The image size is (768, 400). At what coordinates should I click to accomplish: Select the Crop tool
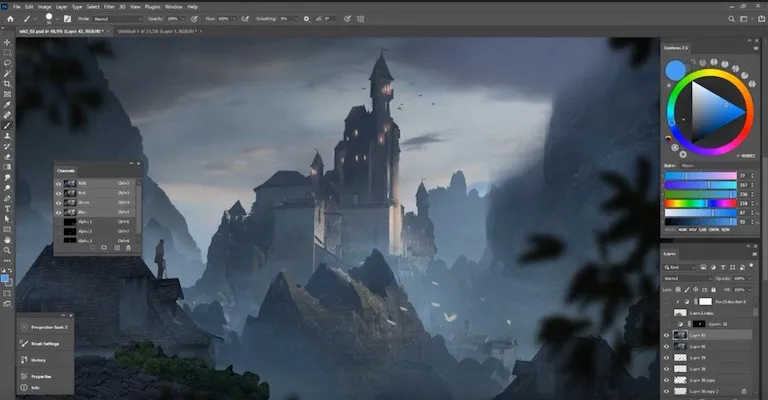7,83
